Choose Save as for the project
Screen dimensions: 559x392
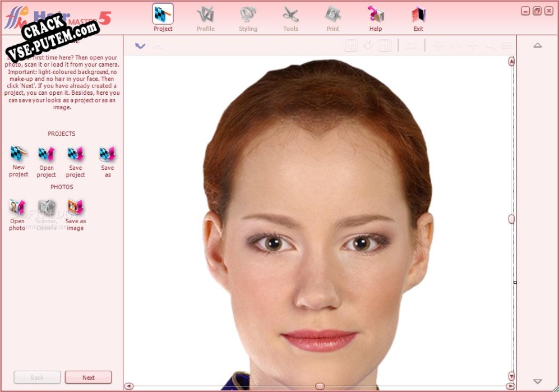tap(108, 161)
